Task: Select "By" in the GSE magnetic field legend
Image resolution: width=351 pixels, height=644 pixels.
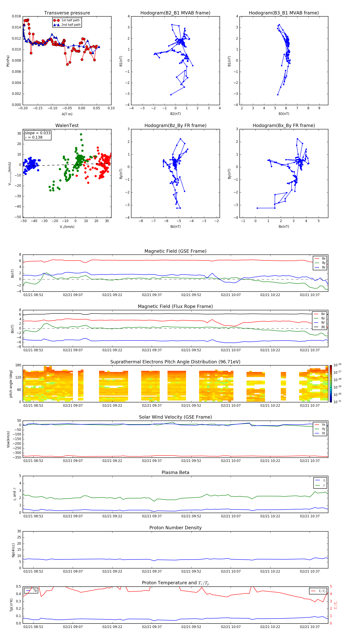Action: coord(320,263)
